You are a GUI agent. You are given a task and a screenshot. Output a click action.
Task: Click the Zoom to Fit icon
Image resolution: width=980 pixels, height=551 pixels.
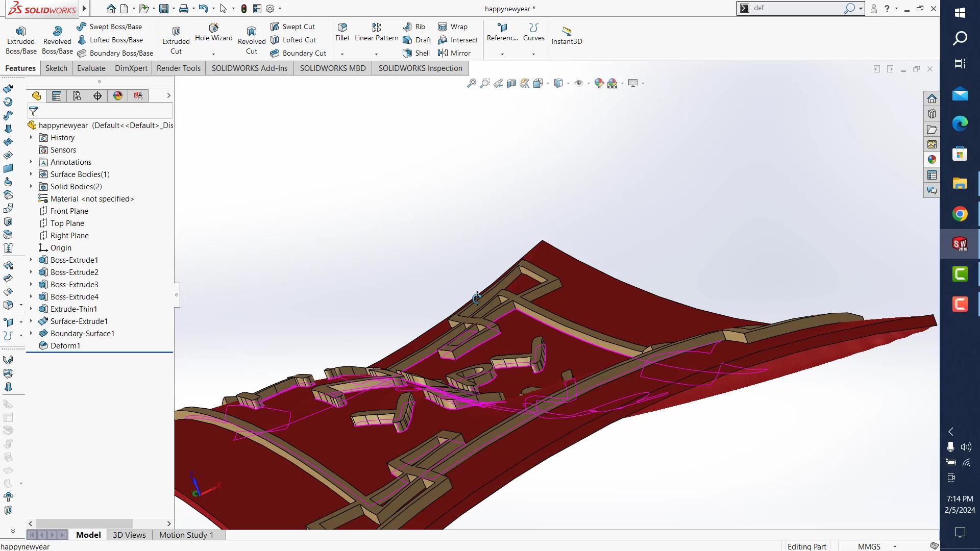(x=472, y=83)
